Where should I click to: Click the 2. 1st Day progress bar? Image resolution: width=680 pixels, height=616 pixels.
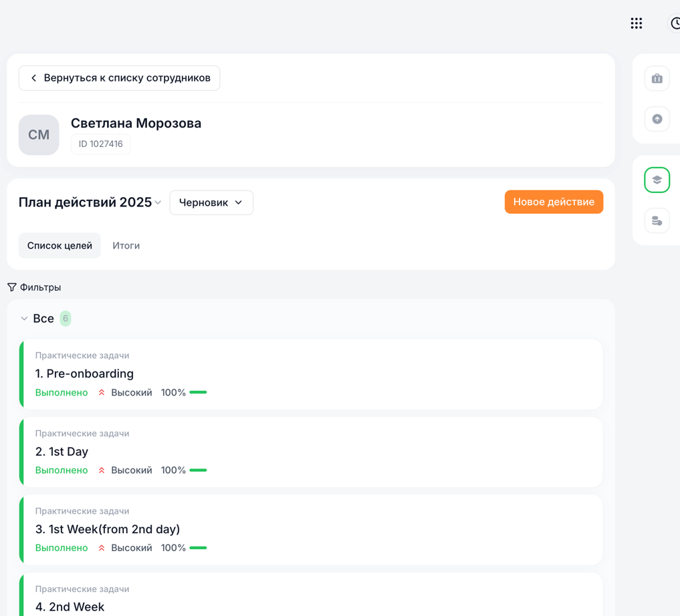tap(198, 470)
